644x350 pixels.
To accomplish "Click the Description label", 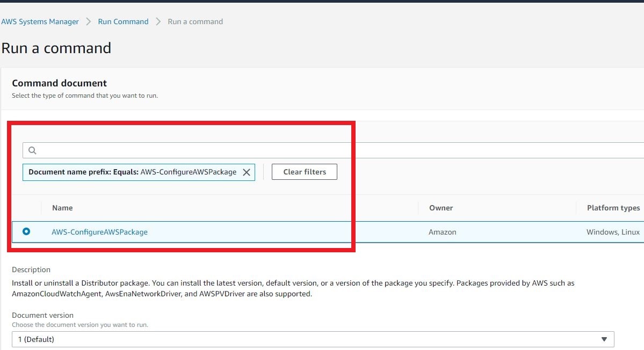I will coord(31,269).
